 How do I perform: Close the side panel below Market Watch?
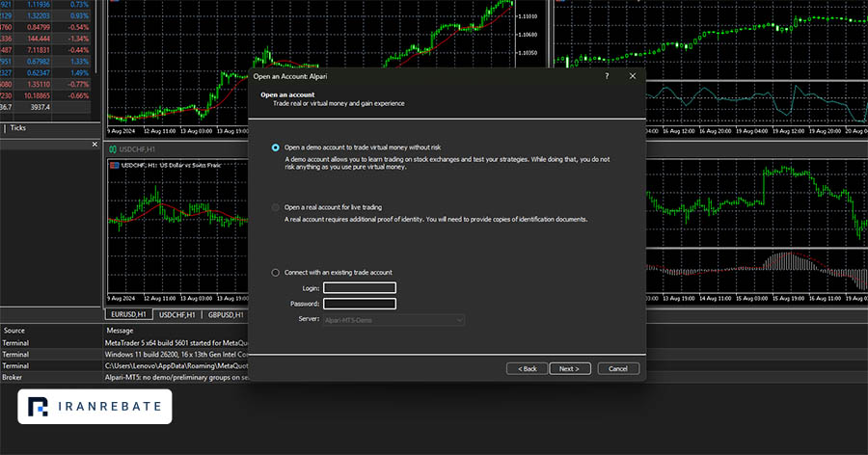(95, 144)
